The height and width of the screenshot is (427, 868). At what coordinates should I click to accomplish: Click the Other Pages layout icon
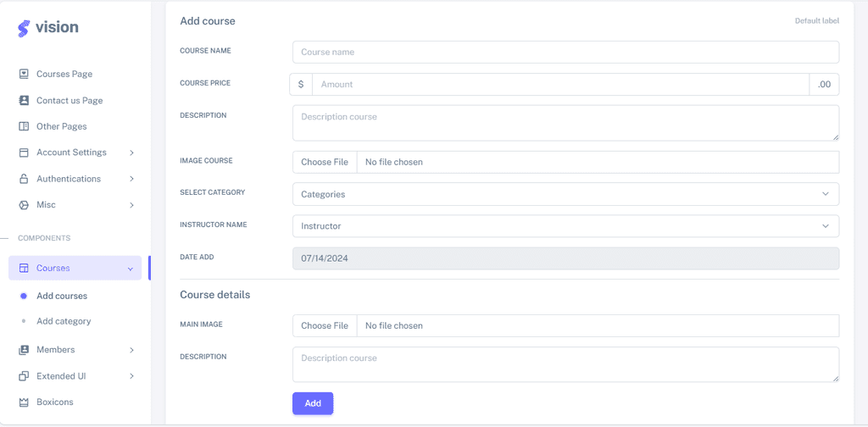point(23,126)
